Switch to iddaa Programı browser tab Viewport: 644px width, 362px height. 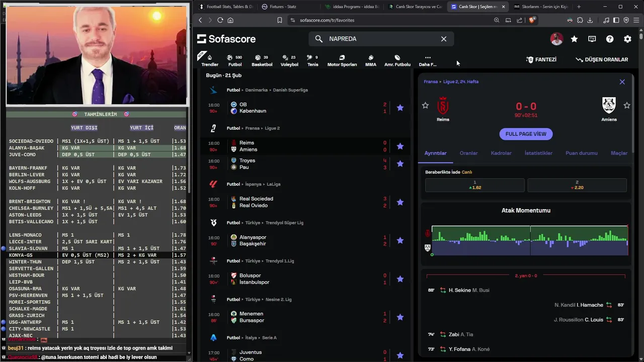pyautogui.click(x=352, y=7)
